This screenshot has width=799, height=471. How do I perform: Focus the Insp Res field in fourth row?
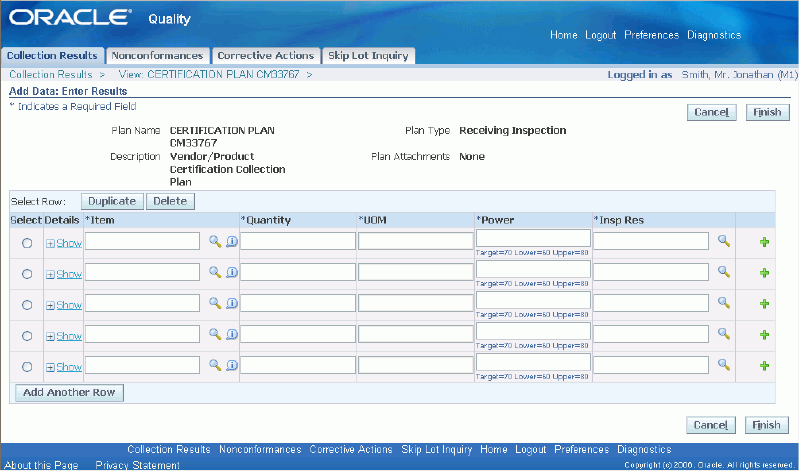pos(651,334)
